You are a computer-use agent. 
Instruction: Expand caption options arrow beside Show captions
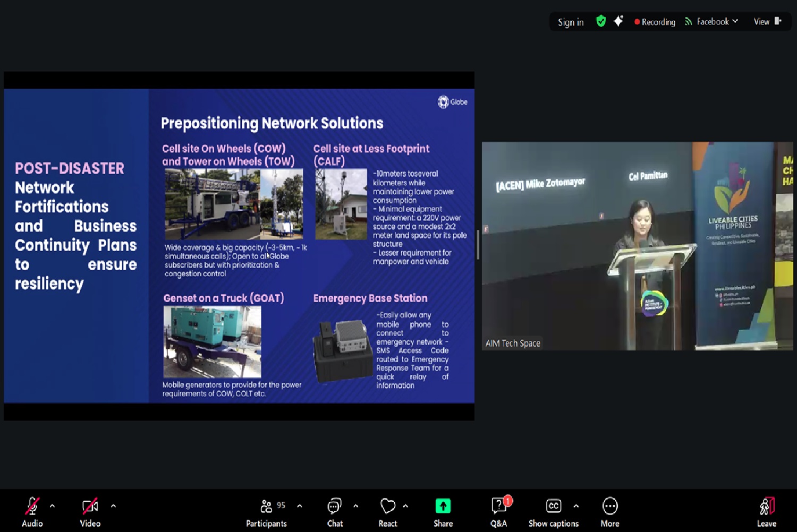pyautogui.click(x=576, y=506)
